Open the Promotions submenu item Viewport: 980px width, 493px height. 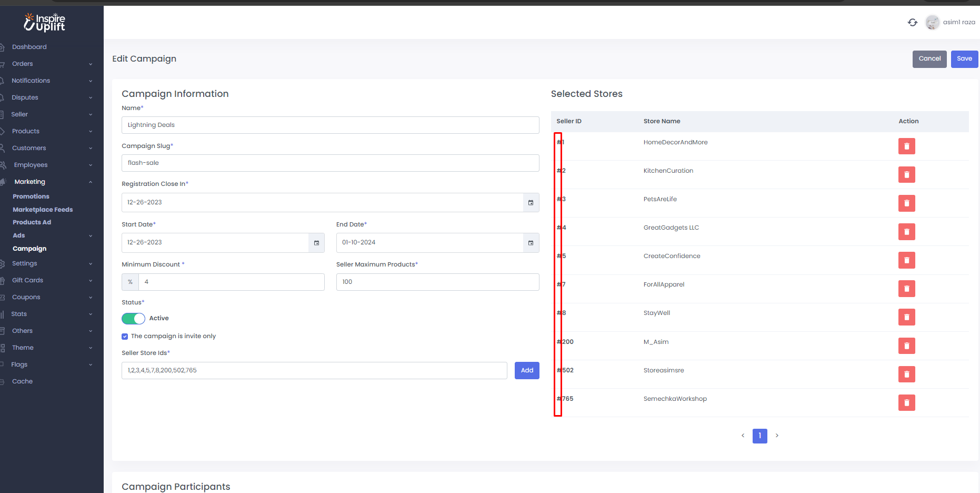point(31,196)
